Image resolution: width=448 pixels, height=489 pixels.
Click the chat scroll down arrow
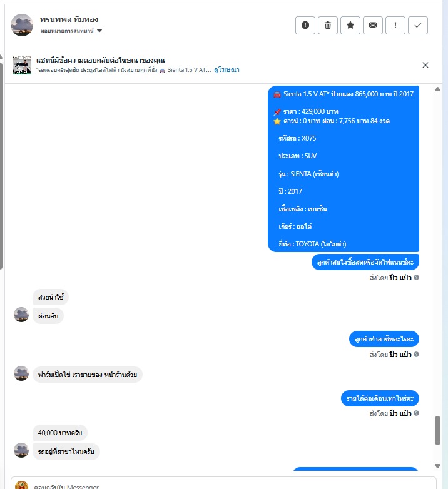[x=437, y=466]
